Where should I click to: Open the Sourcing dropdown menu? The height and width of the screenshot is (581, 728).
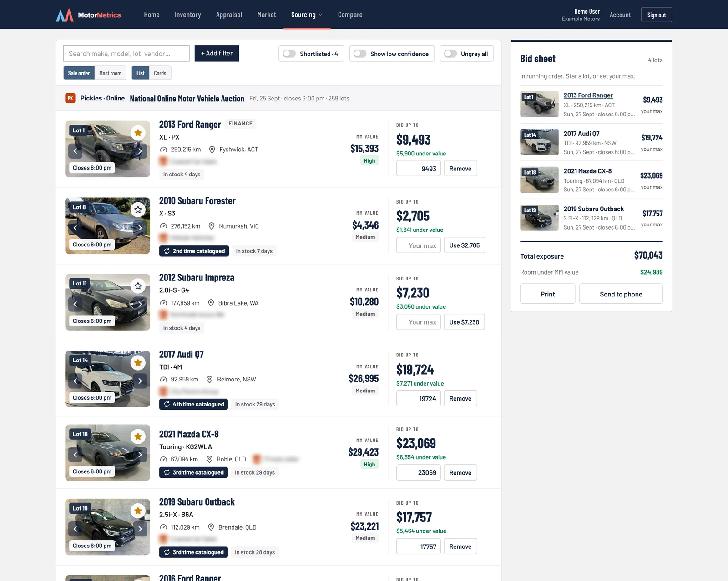[307, 15]
